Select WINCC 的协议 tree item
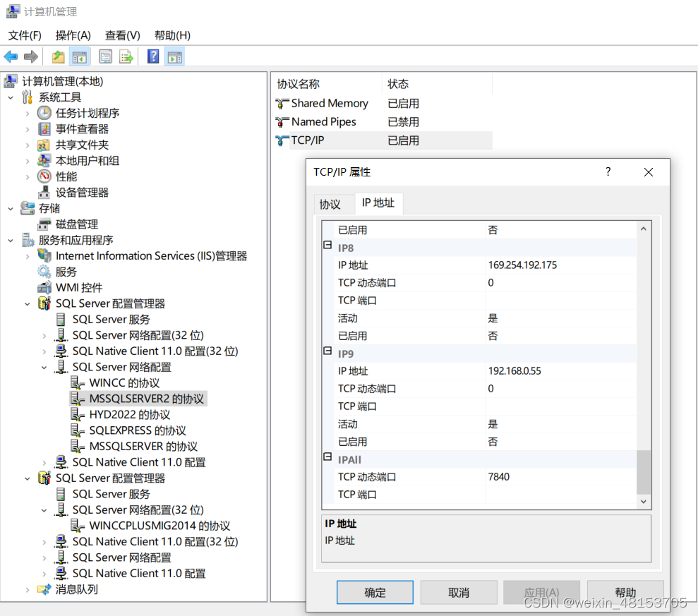 tap(124, 382)
